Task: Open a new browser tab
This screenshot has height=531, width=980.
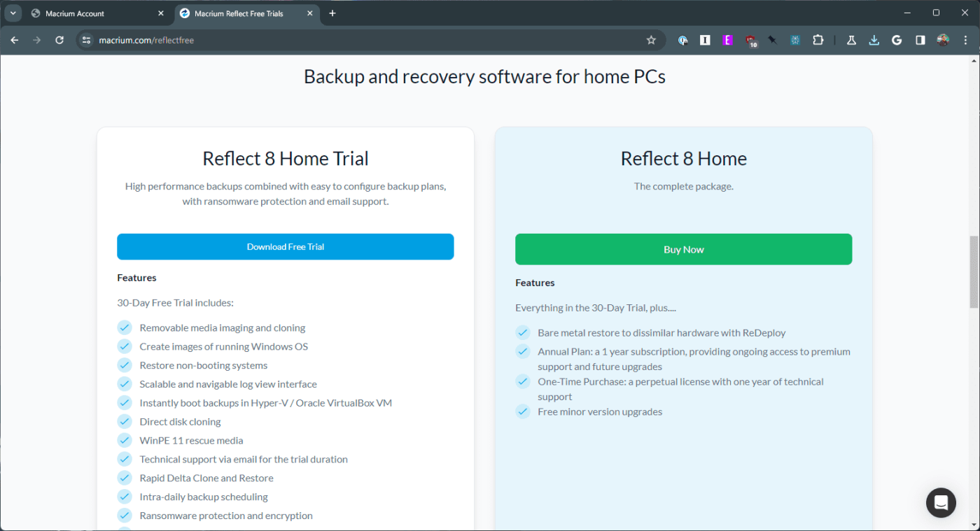Action: [x=332, y=13]
